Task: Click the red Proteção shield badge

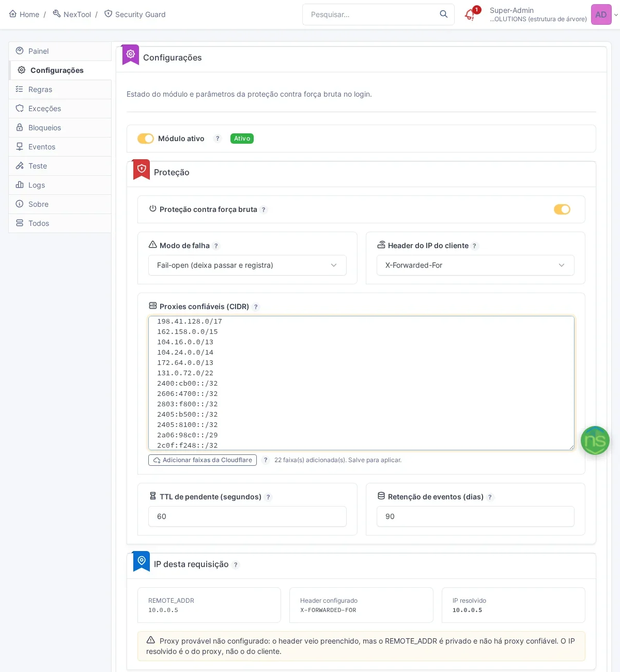Action: pos(142,169)
